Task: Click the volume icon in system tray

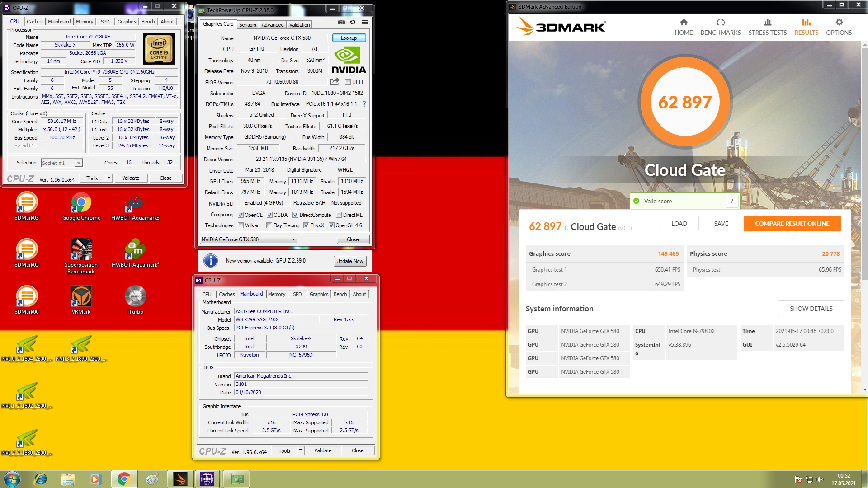Action: (820, 479)
